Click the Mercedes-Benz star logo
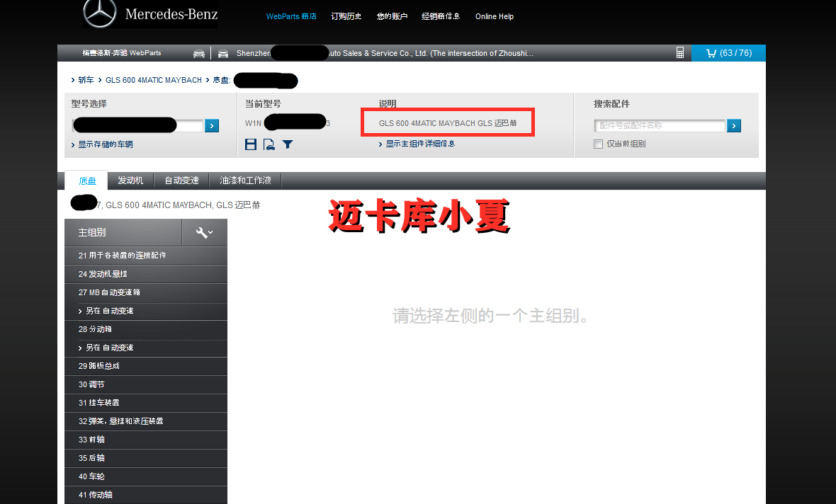Viewport: 836px width, 504px height. point(99,14)
